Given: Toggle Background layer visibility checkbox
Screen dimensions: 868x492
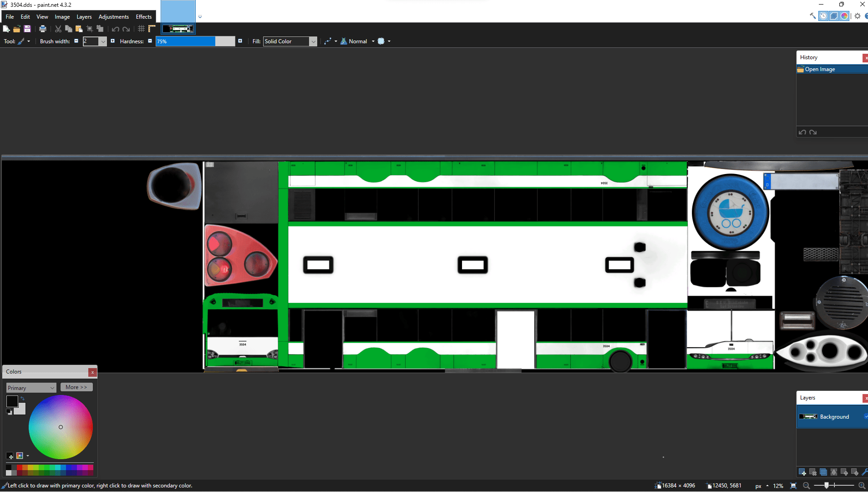Looking at the screenshot, I should coord(865,416).
